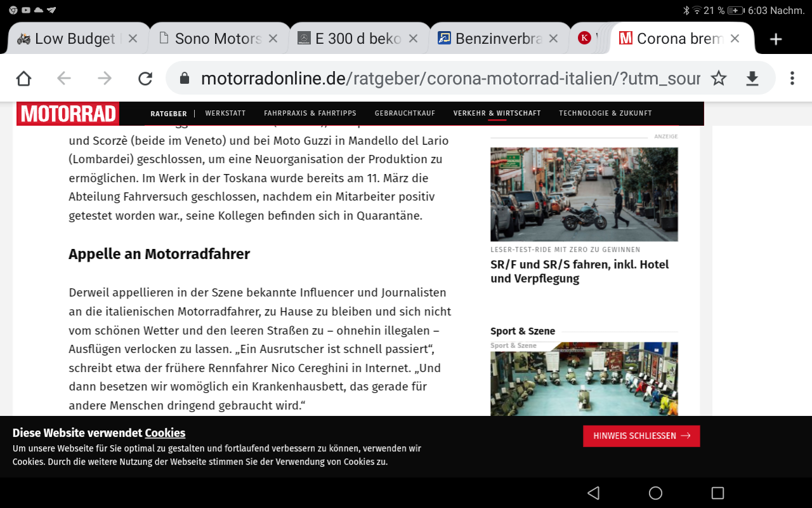Open Chrome's three-dot overflow menu

coord(792,78)
